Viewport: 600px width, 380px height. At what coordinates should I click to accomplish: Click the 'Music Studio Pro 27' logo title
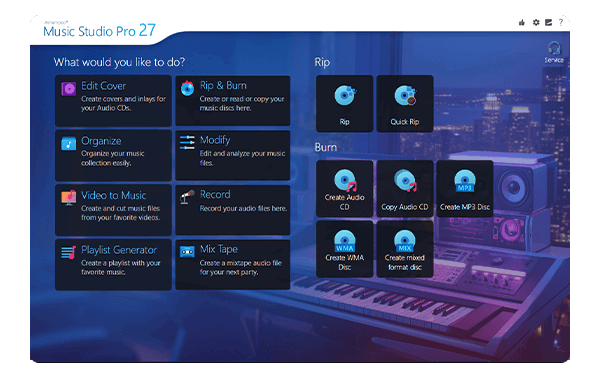[99, 30]
